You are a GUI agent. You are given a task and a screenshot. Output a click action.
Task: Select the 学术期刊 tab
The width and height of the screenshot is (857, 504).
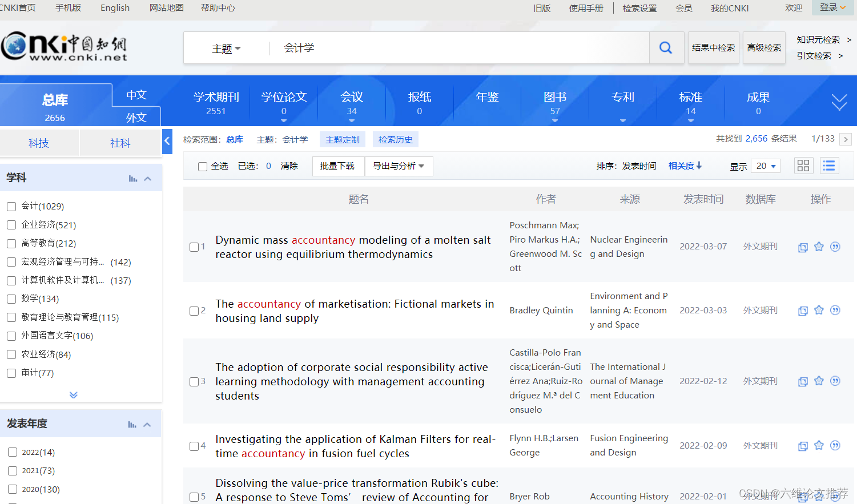coord(216,102)
